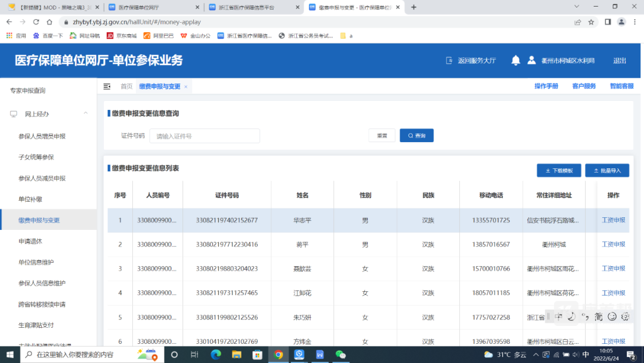The width and height of the screenshot is (644, 363).
Task: Select 生育津贴支付 in sidebar
Action: (x=36, y=325)
